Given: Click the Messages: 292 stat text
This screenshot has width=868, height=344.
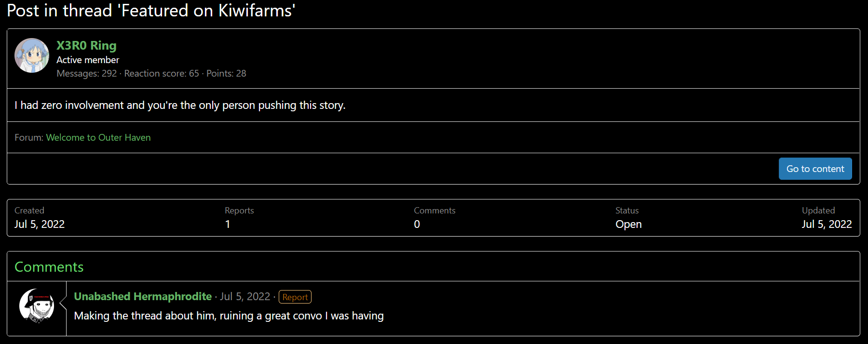Looking at the screenshot, I should click(87, 73).
